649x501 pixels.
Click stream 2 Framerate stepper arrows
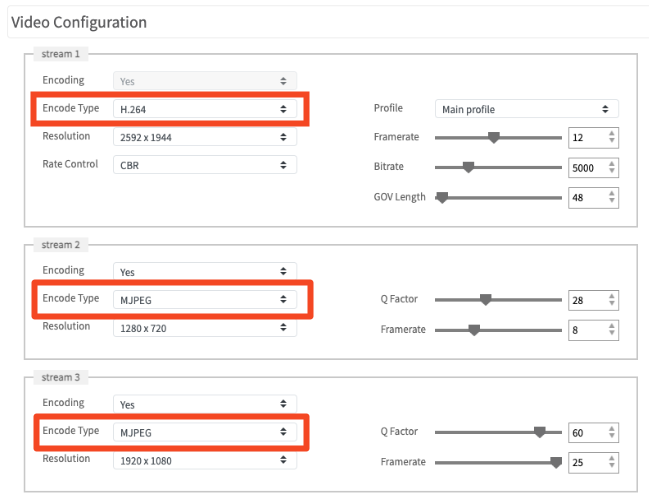pos(612,329)
